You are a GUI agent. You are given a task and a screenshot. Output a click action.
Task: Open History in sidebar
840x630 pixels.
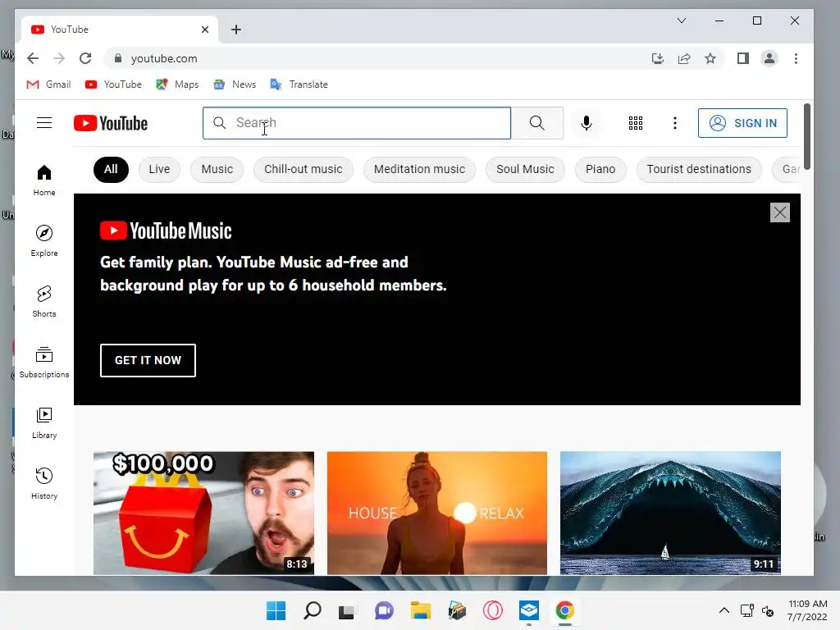(x=44, y=484)
